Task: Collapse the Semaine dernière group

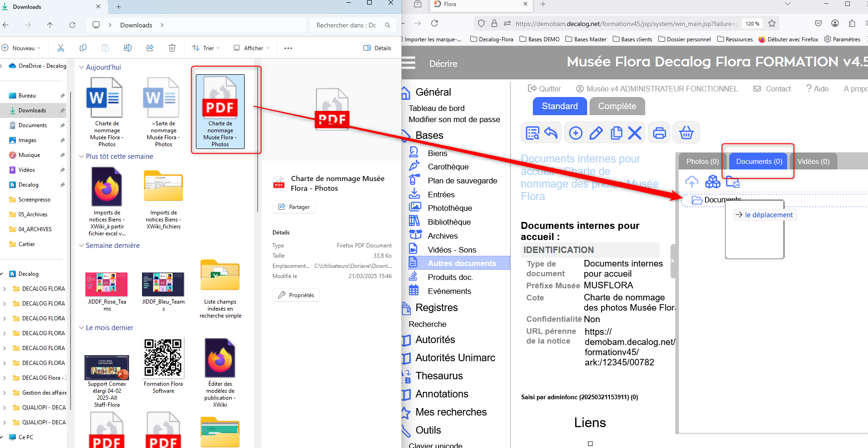Action: (x=82, y=246)
